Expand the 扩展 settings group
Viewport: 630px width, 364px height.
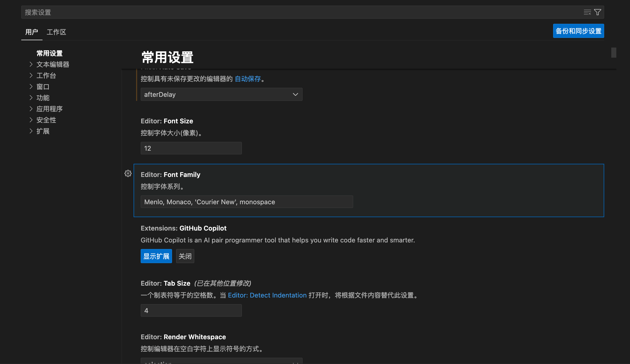click(31, 131)
